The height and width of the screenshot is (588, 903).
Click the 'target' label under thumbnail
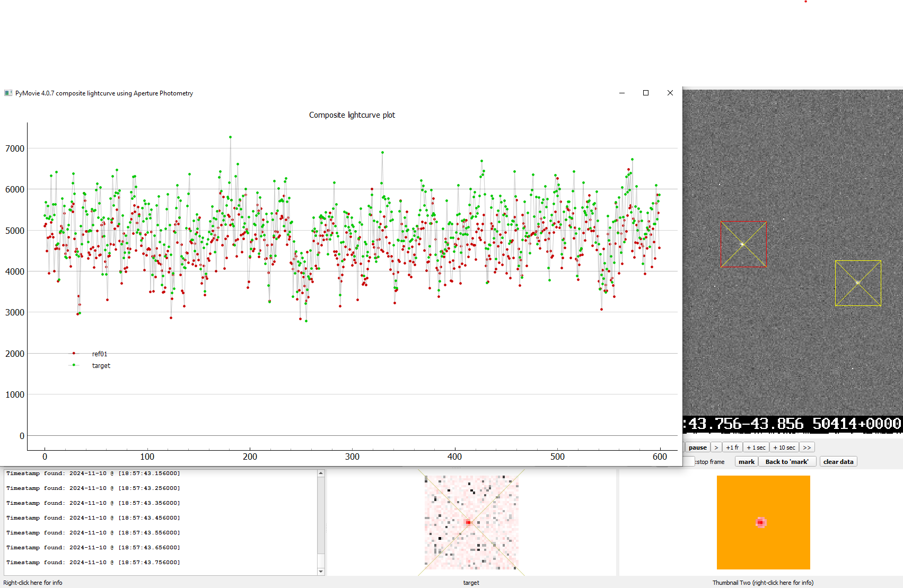pyautogui.click(x=471, y=583)
